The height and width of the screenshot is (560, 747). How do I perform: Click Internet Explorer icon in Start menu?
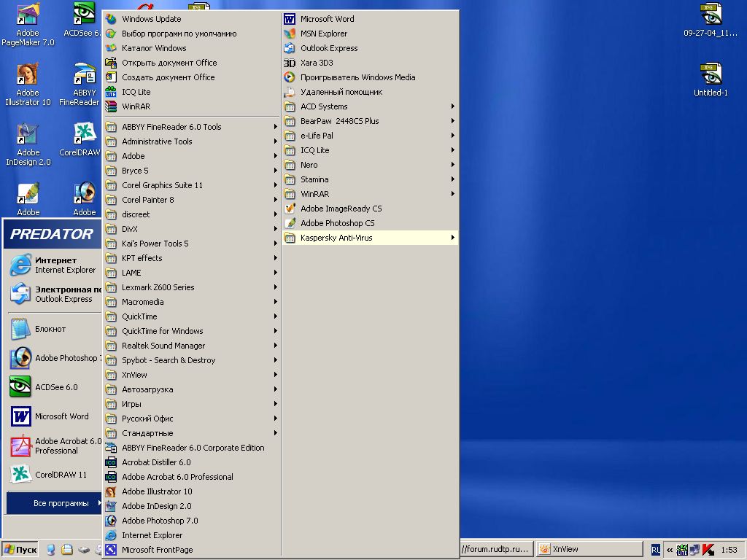(20, 265)
